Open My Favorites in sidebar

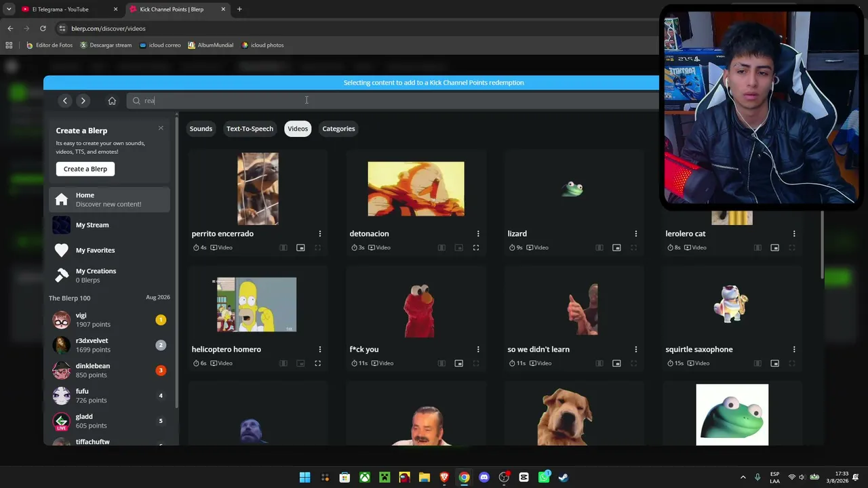tap(109, 250)
